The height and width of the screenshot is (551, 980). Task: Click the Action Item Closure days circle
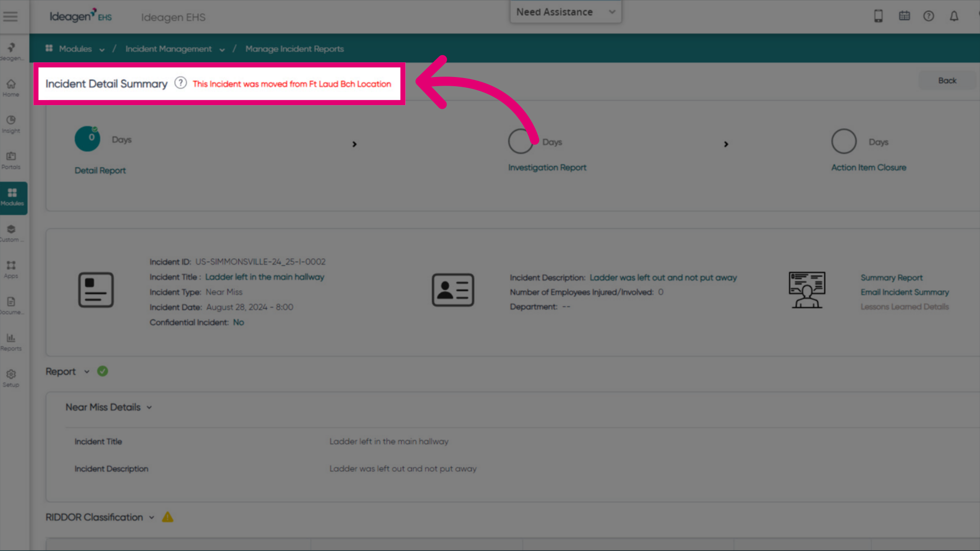(x=844, y=141)
